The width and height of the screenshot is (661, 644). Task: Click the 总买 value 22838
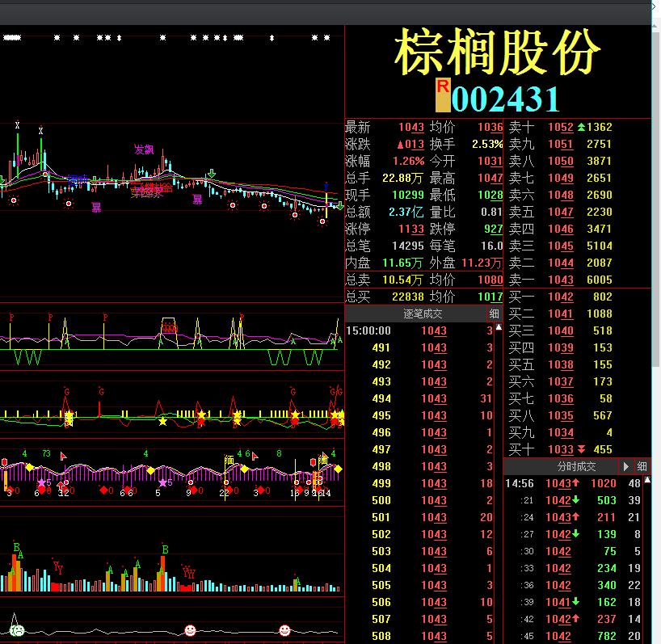point(408,297)
